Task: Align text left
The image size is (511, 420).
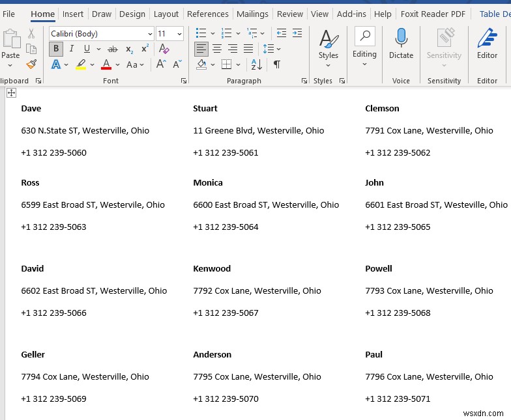Action: click(201, 49)
